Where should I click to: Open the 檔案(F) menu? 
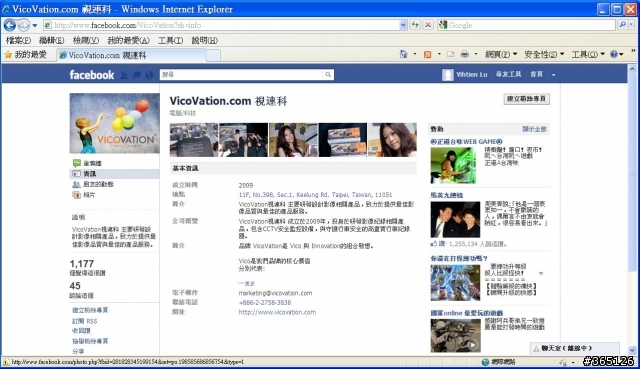18,40
